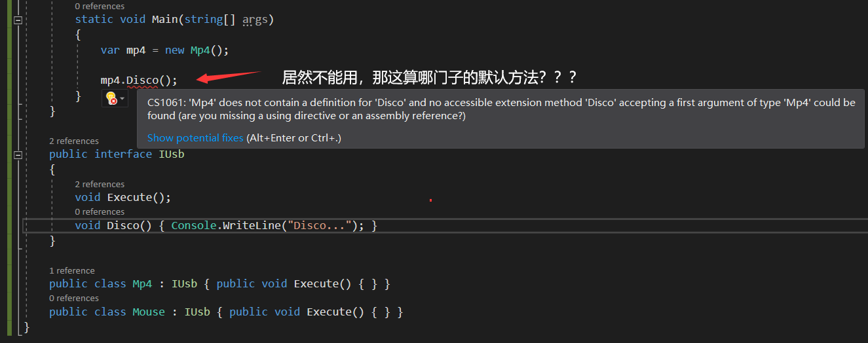Image resolution: width=868 pixels, height=343 pixels.
Task: Open "0 references" CodeLens above Mouse class
Action: coord(74,298)
